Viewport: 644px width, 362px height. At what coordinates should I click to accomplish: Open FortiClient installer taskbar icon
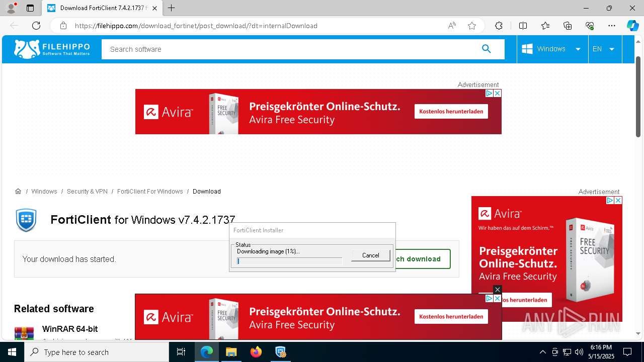point(280,352)
